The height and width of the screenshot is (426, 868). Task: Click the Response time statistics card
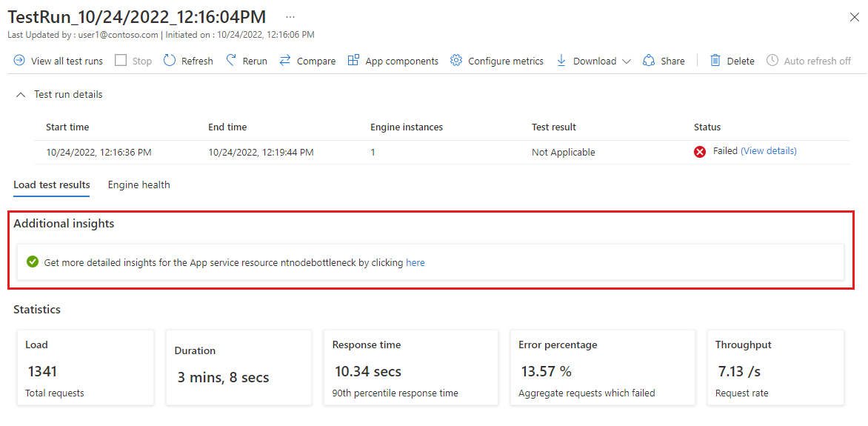[x=410, y=367]
